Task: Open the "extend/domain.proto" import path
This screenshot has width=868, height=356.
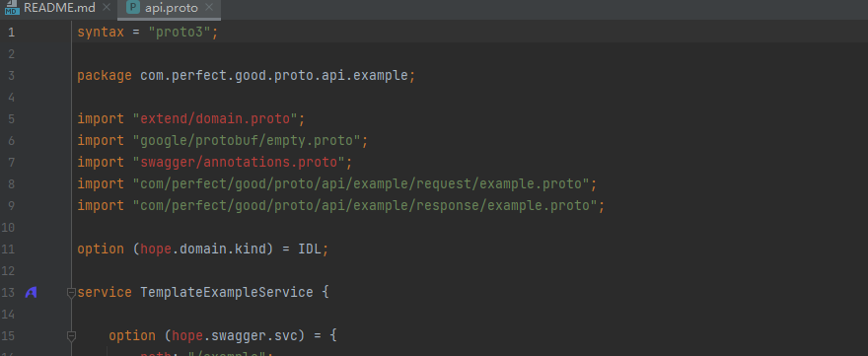Action: [215, 119]
